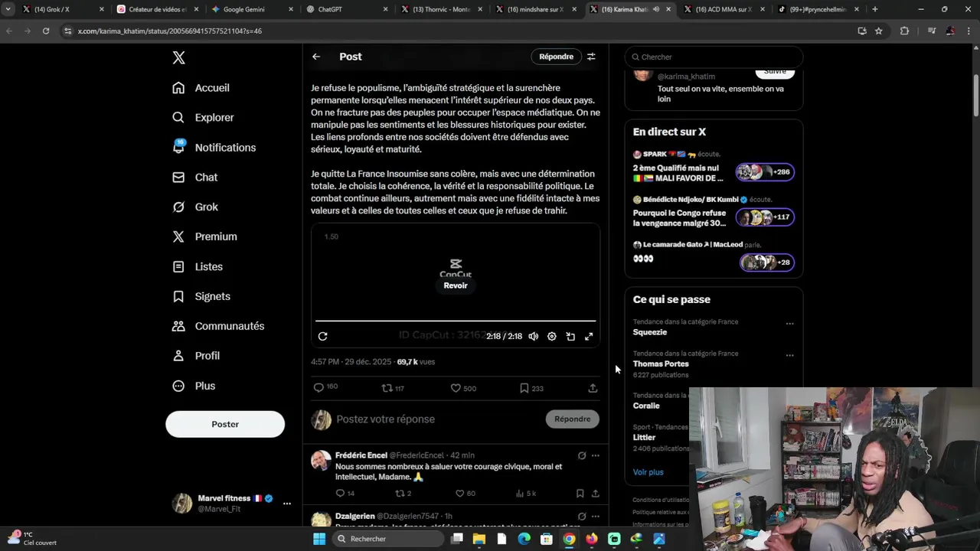
Task: Click the video replay circular arrow icon
Action: click(323, 337)
